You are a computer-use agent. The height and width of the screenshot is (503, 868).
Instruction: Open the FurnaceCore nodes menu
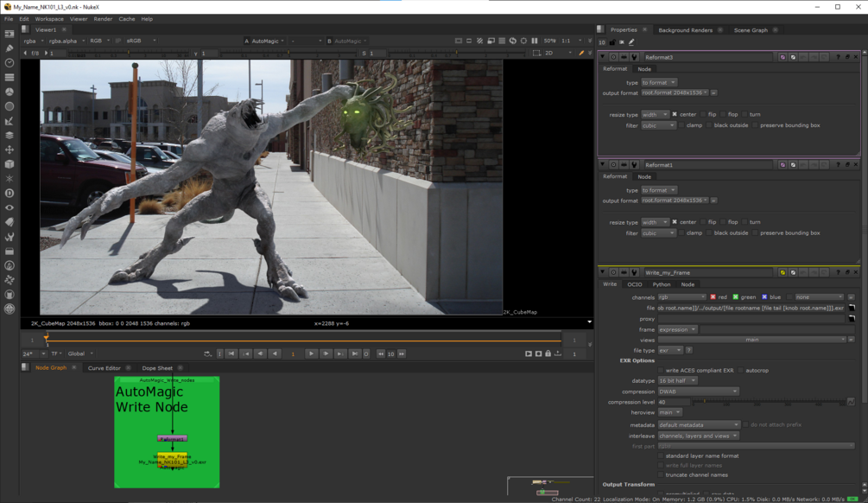[x=10, y=265]
